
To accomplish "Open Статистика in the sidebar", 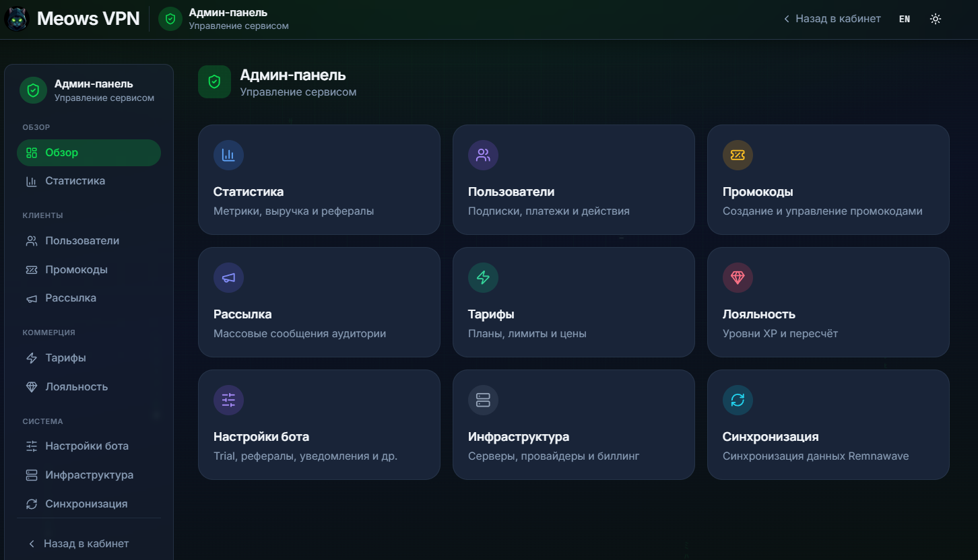I will click(89, 181).
